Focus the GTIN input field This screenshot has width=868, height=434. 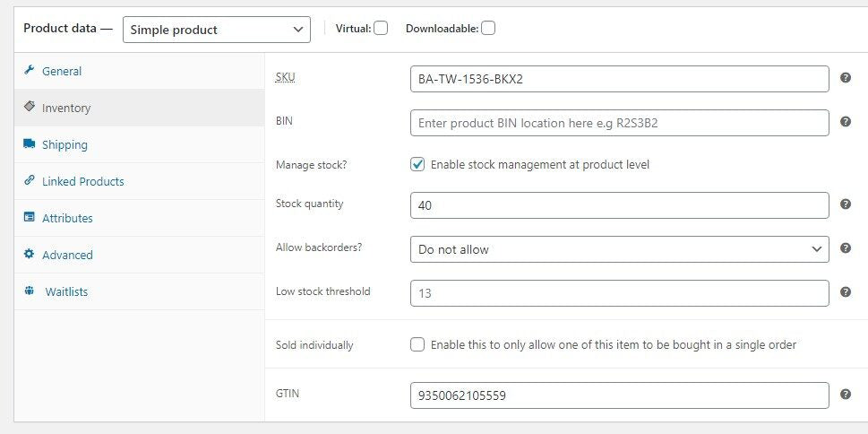(619, 395)
